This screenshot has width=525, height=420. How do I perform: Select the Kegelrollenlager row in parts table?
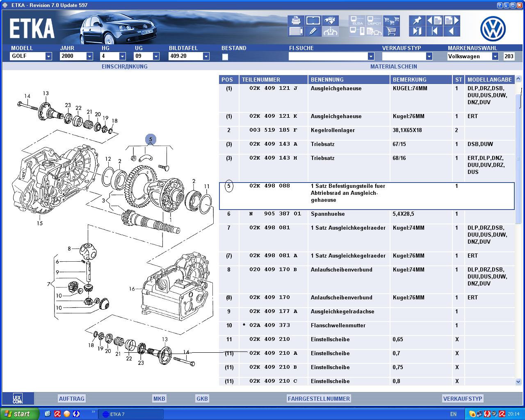(333, 130)
